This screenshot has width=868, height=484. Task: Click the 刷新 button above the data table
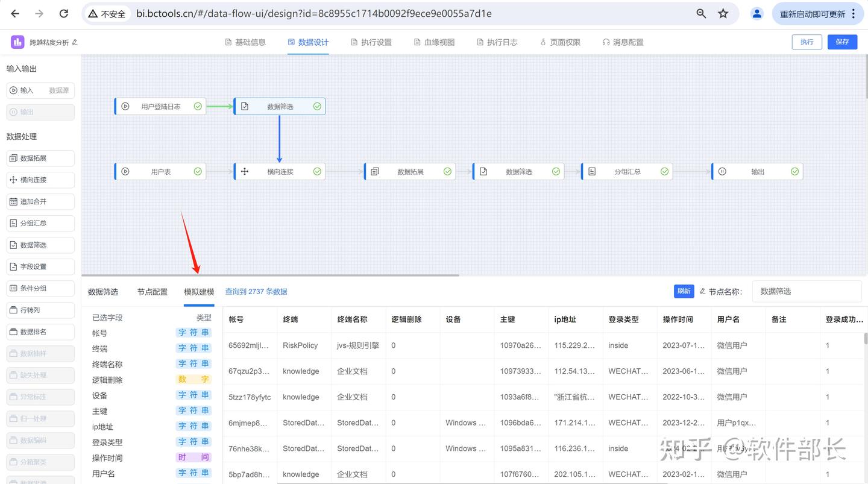(x=684, y=291)
